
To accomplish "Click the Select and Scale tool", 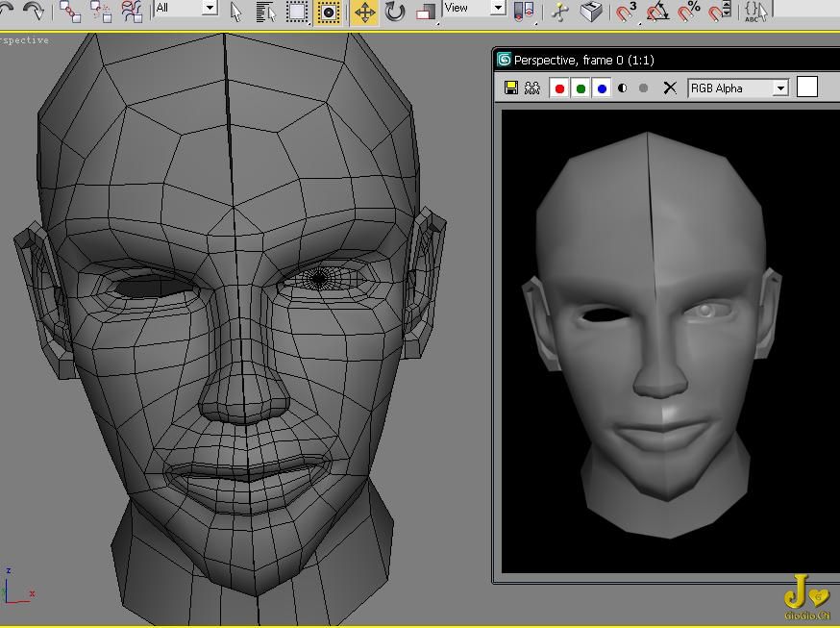I will (425, 12).
